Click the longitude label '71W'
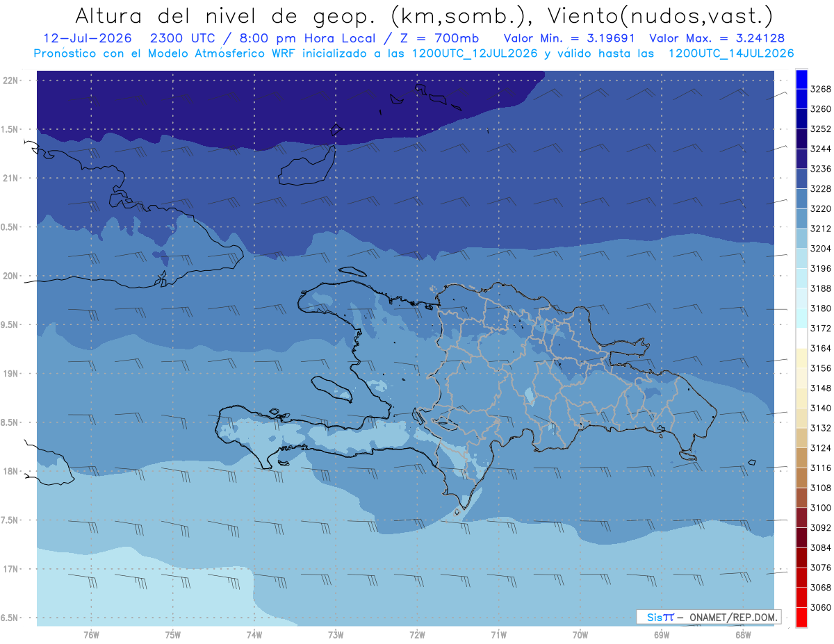The width and height of the screenshot is (834, 644). point(498,634)
